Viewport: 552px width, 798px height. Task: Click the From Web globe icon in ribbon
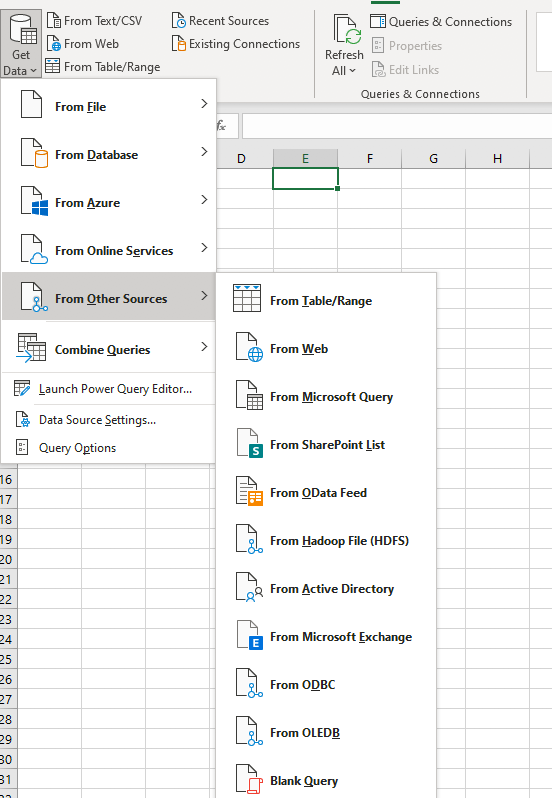pyautogui.click(x=54, y=44)
